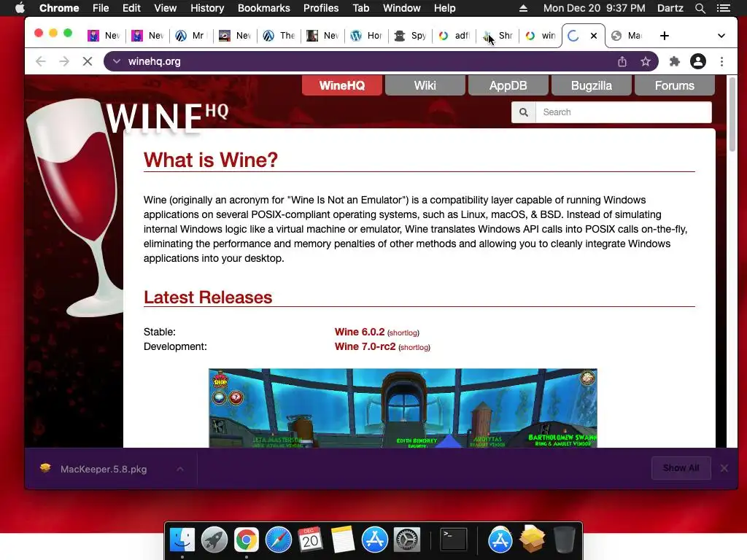Open the site info chevron by winehq.org

116,61
